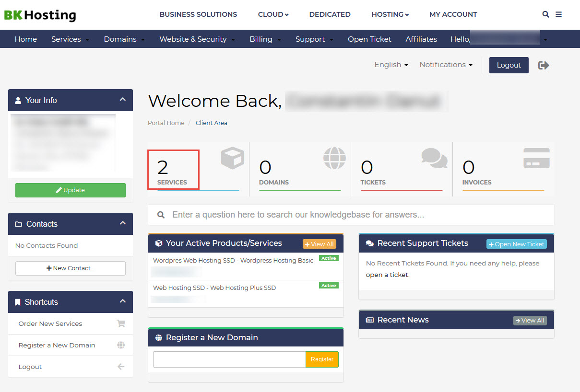The height and width of the screenshot is (392, 580).
Task: Click the globe icon on the Domains tile
Action: [334, 158]
